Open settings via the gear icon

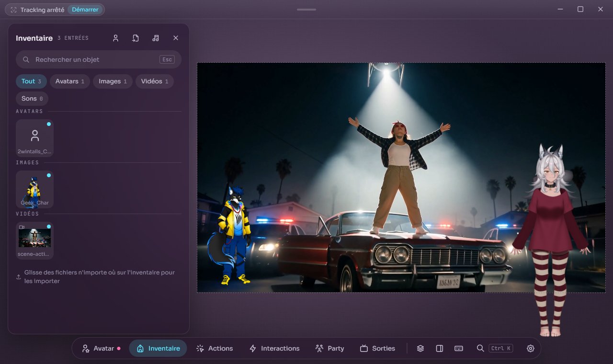coord(531,348)
